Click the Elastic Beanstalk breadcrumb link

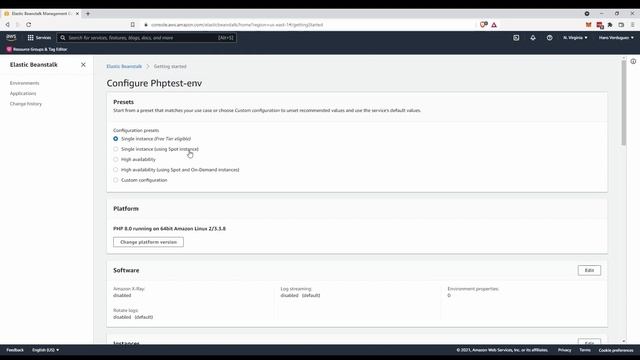coord(124,66)
